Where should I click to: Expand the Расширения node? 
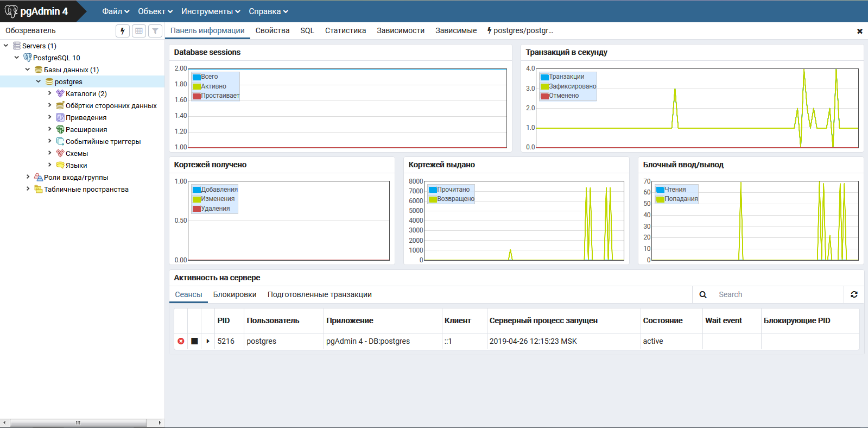[49, 129]
